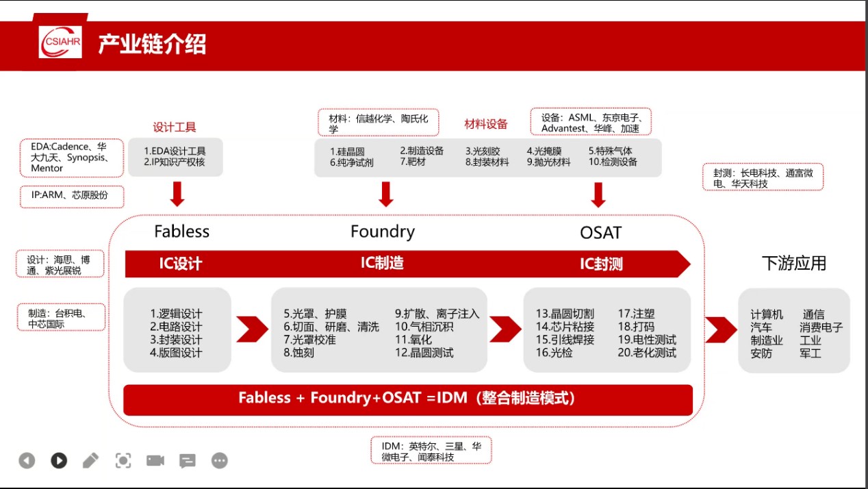868x489 pixels.
Task: Click the IDM：英特尔、三星 note box
Action: [x=431, y=451]
